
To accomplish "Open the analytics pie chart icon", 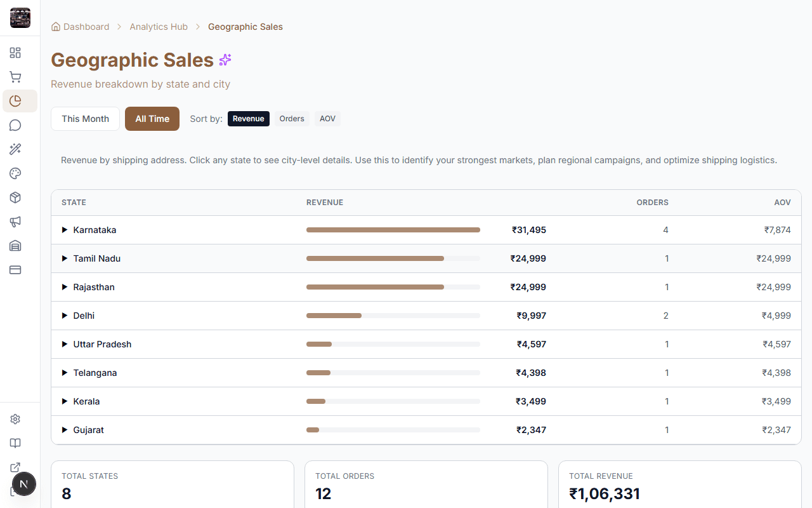I will point(15,100).
